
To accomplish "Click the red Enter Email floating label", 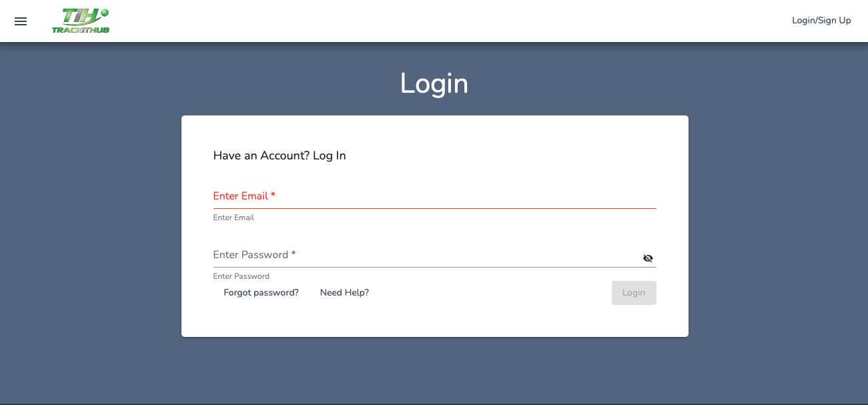I will [x=240, y=196].
